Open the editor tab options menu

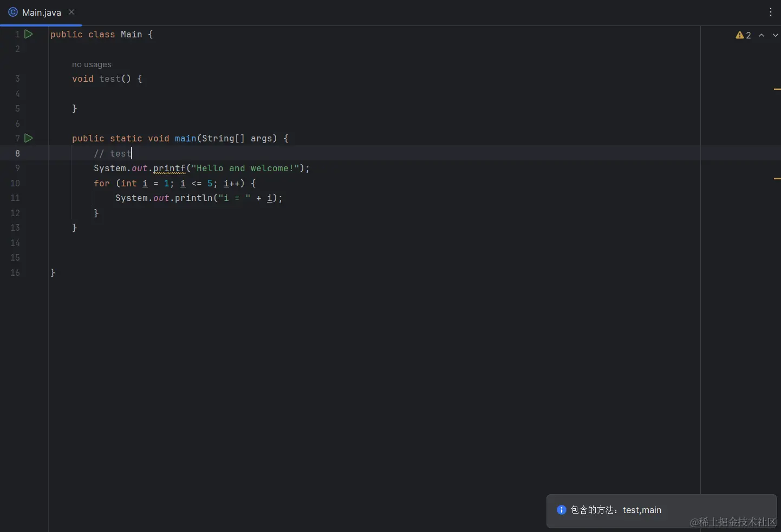tap(771, 12)
